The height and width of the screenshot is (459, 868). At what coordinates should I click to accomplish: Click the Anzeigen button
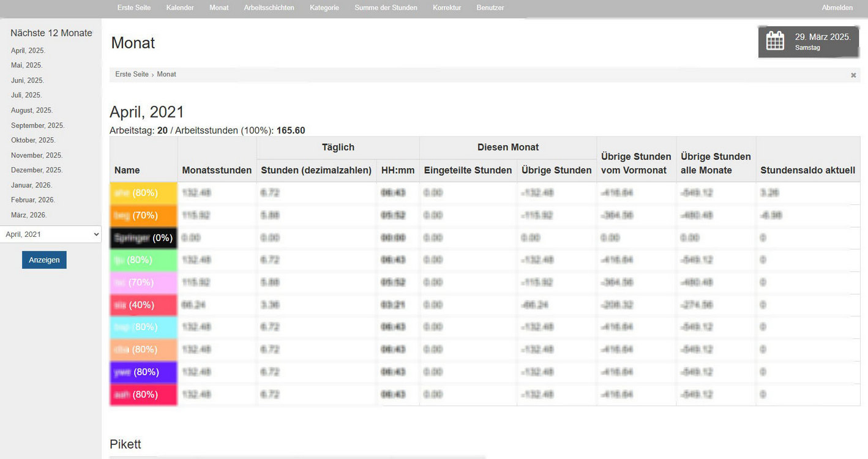point(44,259)
